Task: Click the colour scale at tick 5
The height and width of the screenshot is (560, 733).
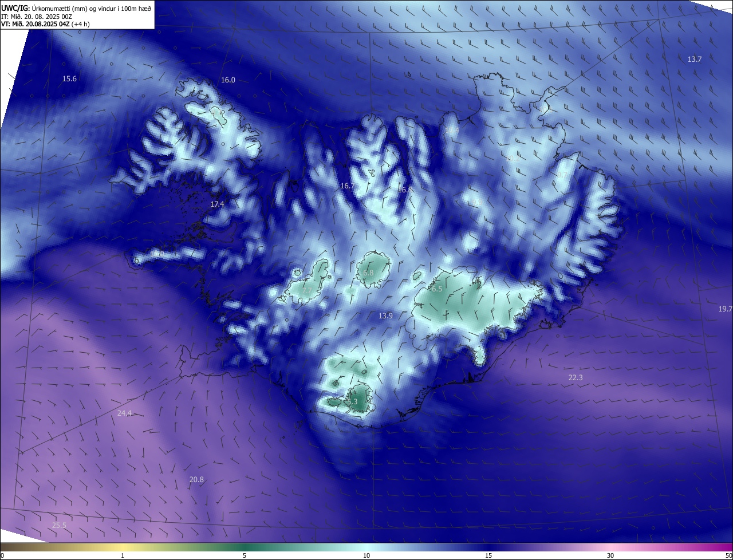Action: pyautogui.click(x=245, y=555)
